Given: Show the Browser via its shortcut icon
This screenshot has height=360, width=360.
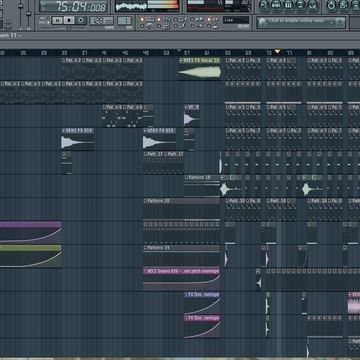Looking at the screenshot, I should pyautogui.click(x=301, y=5).
